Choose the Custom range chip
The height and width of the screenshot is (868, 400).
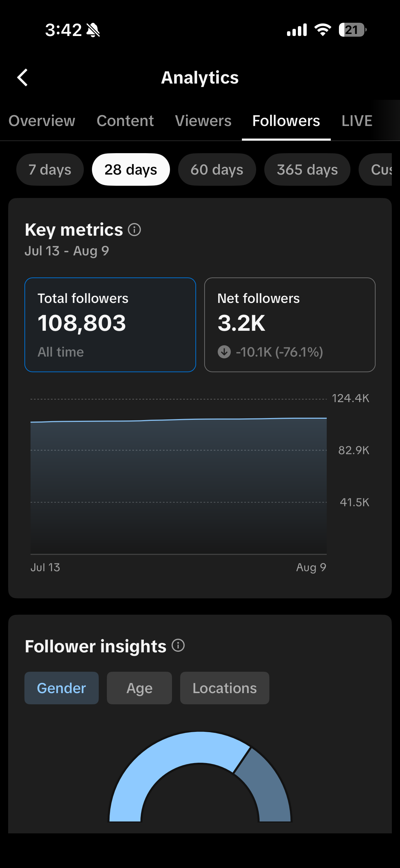(376, 169)
